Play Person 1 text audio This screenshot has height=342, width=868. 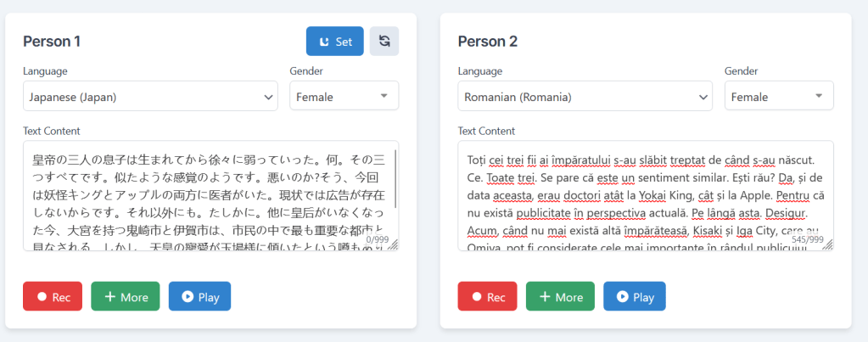(199, 296)
